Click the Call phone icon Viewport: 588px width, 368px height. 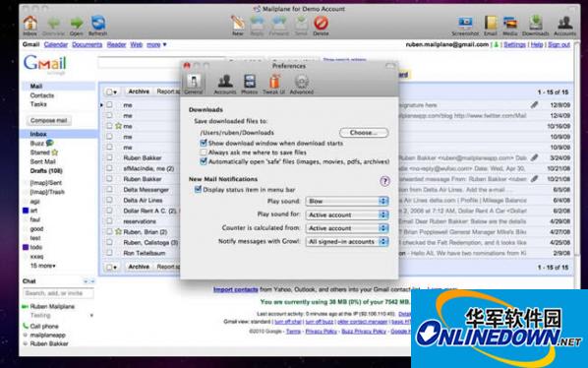[x=26, y=326]
